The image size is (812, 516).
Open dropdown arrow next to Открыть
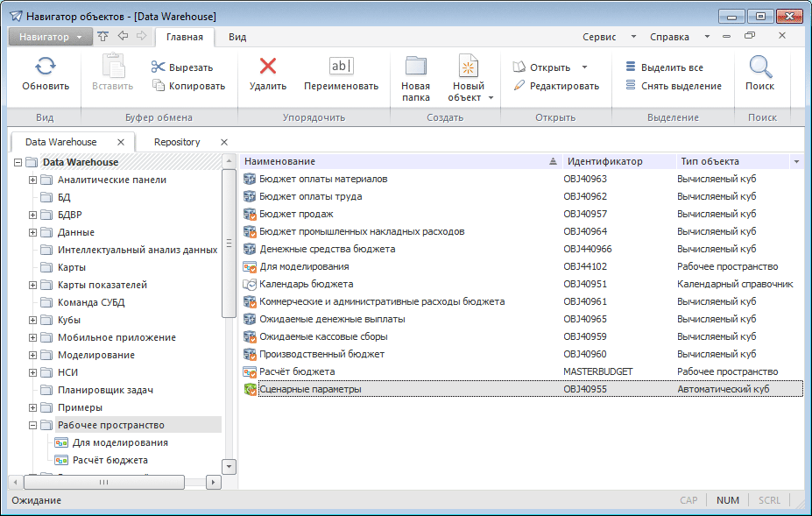[x=584, y=67]
